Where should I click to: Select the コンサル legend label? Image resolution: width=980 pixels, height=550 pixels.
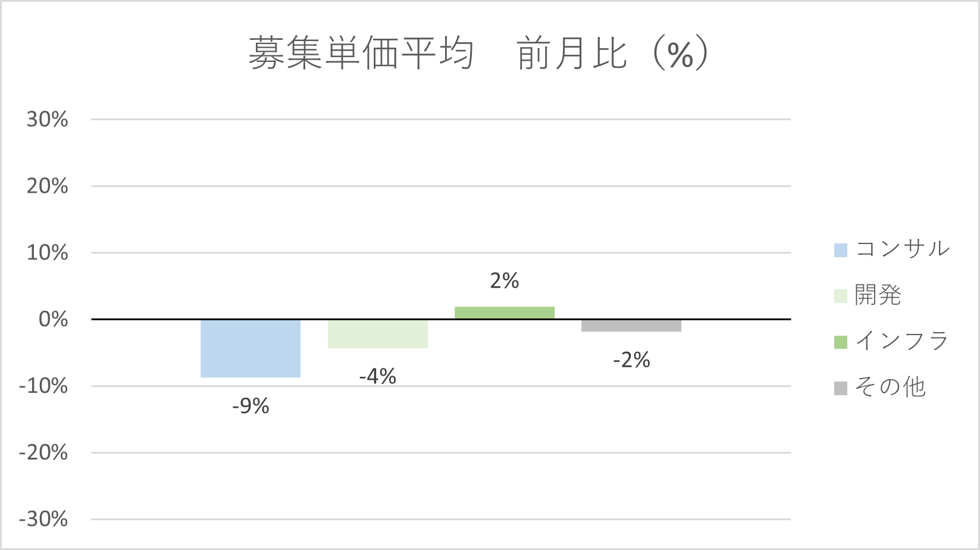[x=902, y=249]
